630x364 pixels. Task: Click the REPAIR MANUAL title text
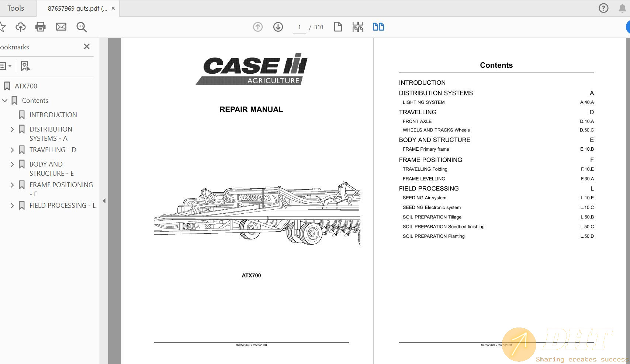(251, 109)
